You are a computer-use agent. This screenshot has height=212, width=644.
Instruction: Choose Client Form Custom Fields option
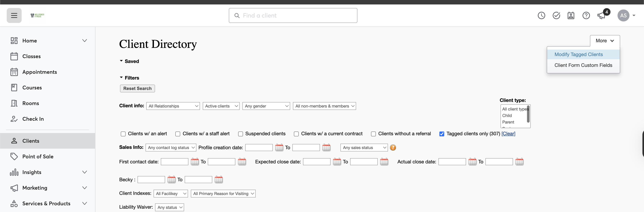583,65
